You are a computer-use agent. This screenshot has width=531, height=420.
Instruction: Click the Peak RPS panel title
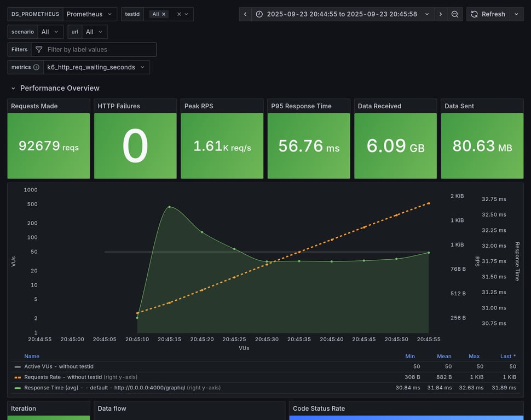tap(199, 106)
